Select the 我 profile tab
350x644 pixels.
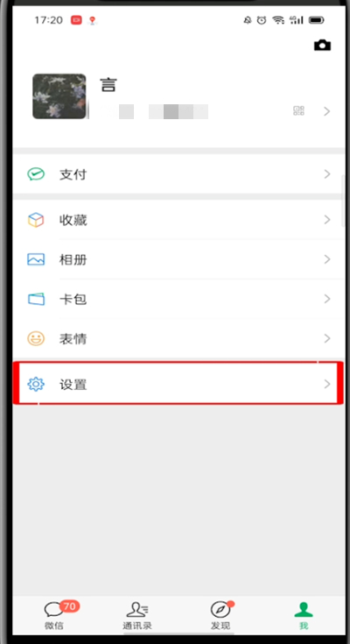tap(304, 615)
